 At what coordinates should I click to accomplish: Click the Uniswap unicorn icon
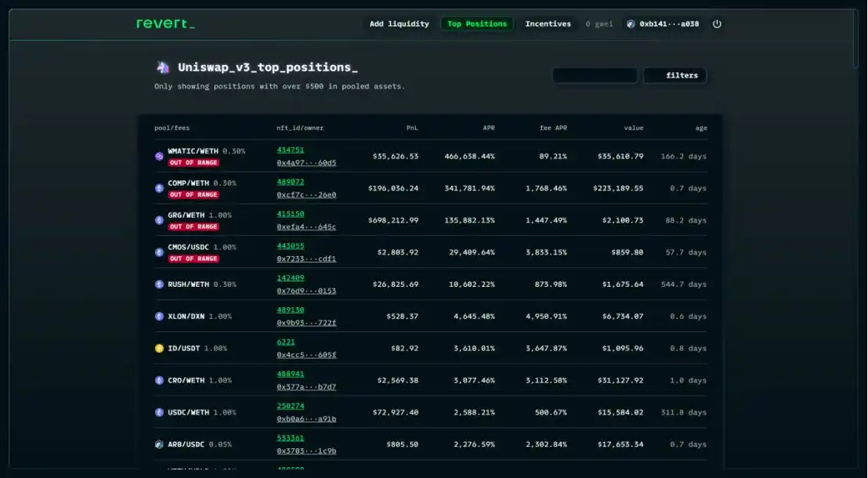click(163, 67)
